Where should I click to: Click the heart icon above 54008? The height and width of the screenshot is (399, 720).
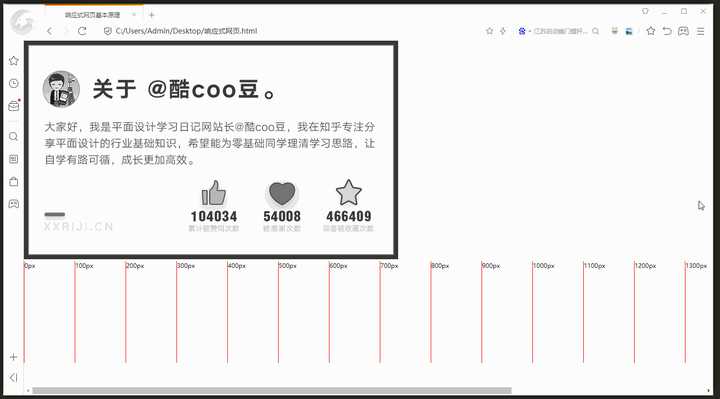tap(282, 193)
